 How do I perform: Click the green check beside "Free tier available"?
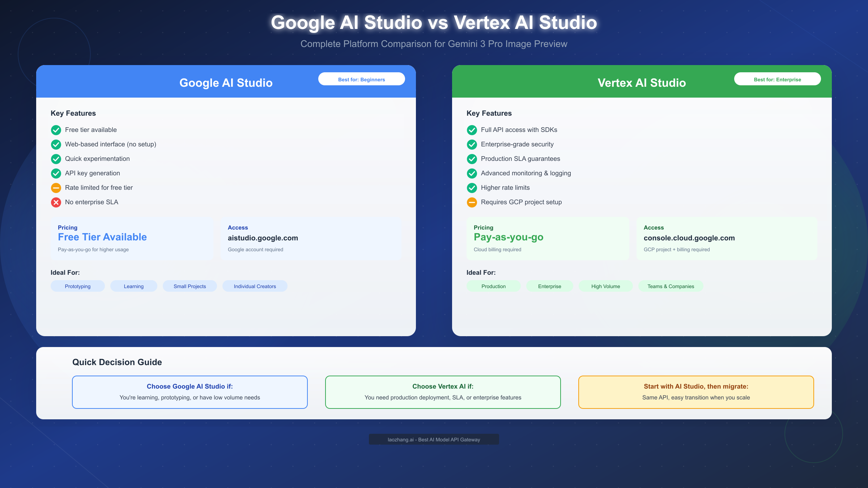pos(56,130)
